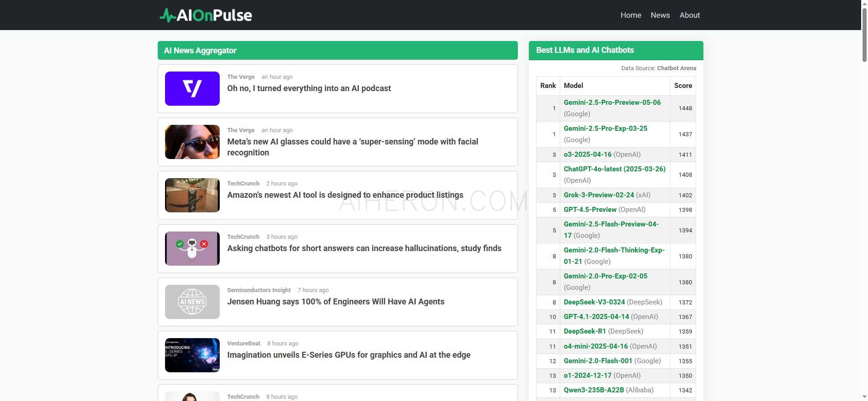This screenshot has height=401, width=868.
Task: Open Gemini-2.0-Flash-001 model link
Action: [x=598, y=361]
